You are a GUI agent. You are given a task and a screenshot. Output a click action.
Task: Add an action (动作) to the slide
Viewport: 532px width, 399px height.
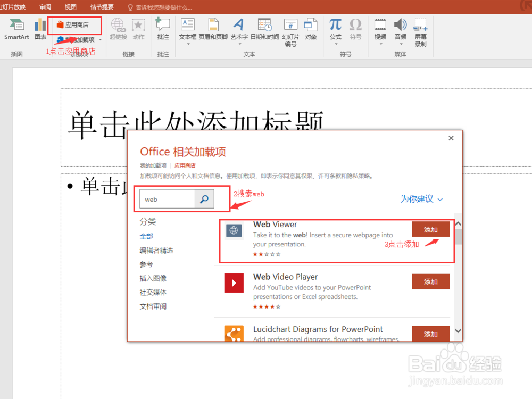(138, 29)
